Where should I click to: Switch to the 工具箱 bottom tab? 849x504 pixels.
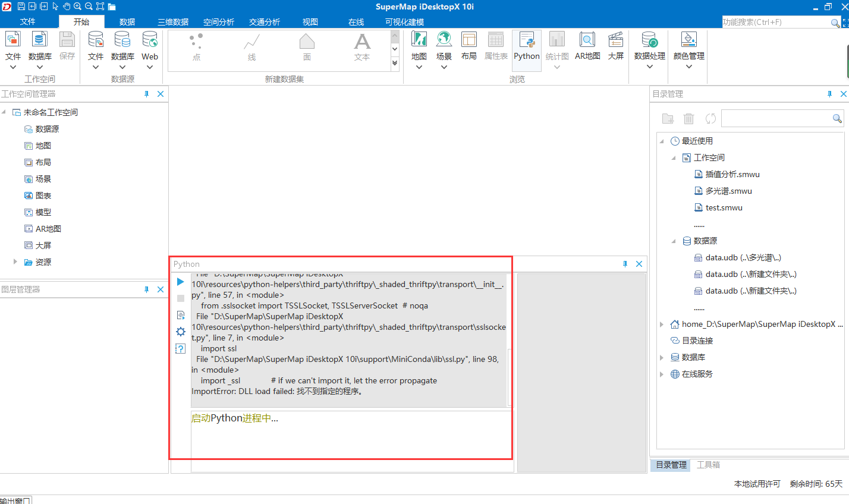point(708,465)
